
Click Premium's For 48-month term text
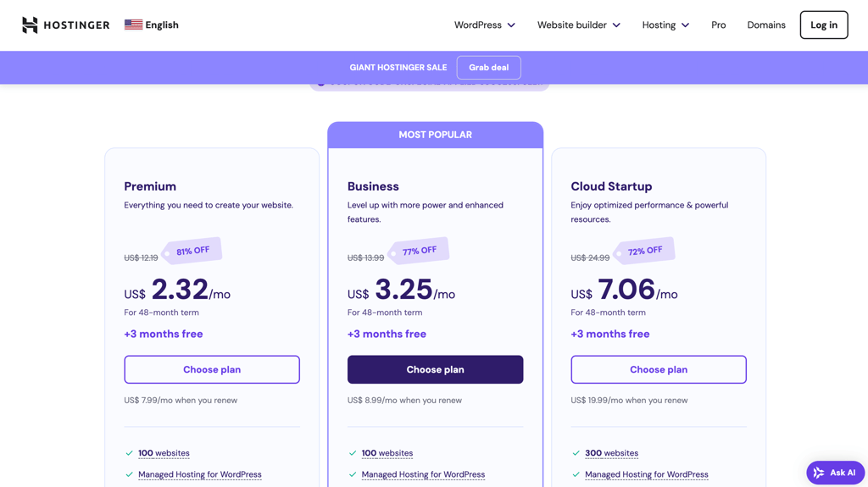[x=161, y=313]
